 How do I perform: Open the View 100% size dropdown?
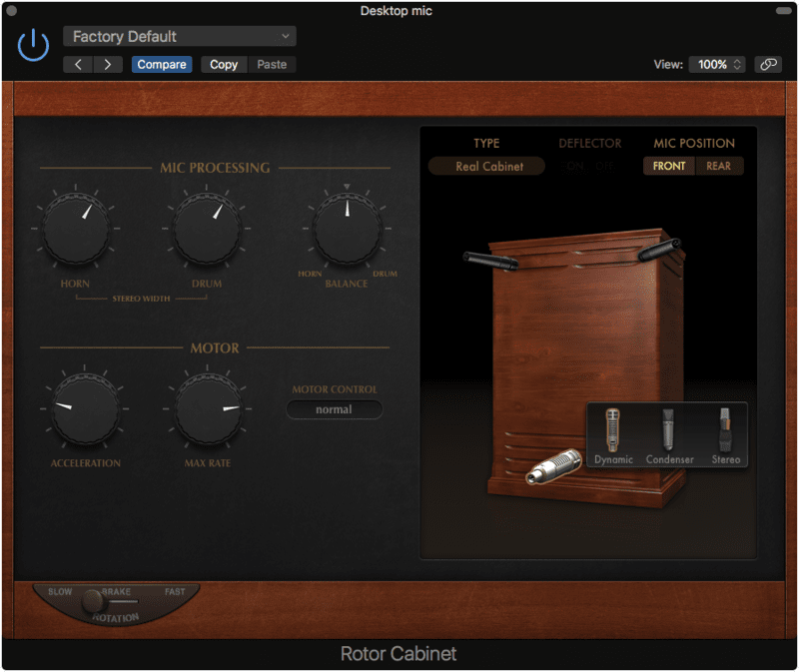coord(717,64)
